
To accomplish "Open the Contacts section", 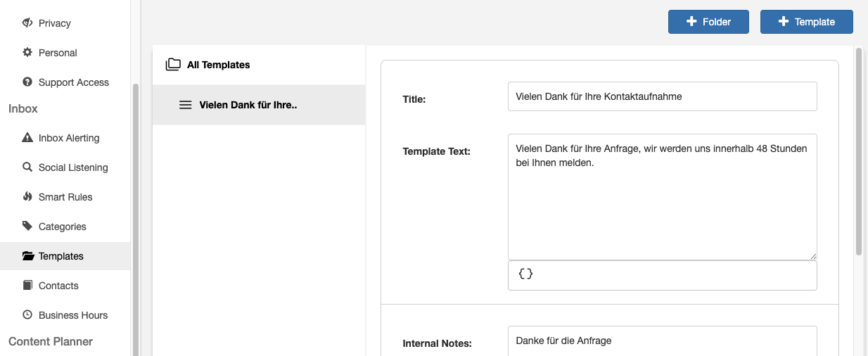I will pyautogui.click(x=65, y=286).
